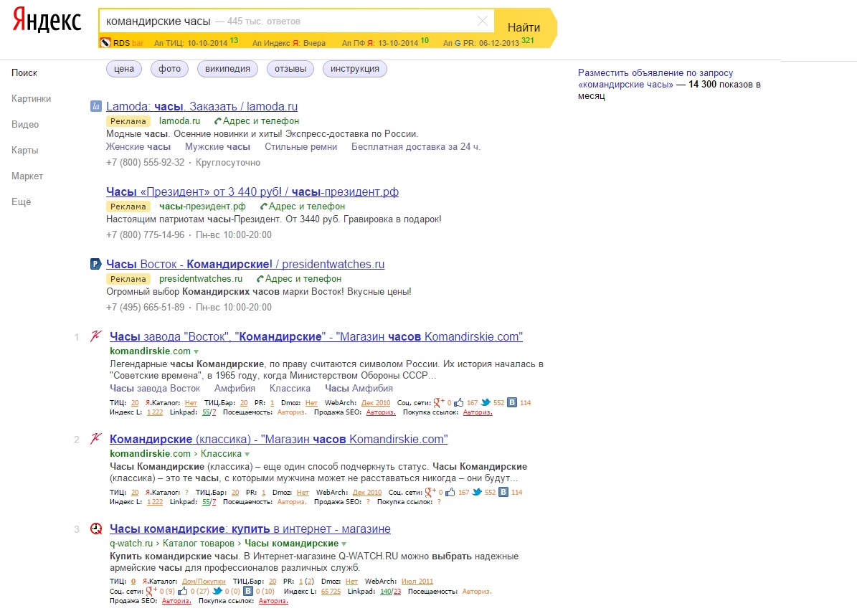
Task: Click the цена suggestion pill
Action: [124, 69]
